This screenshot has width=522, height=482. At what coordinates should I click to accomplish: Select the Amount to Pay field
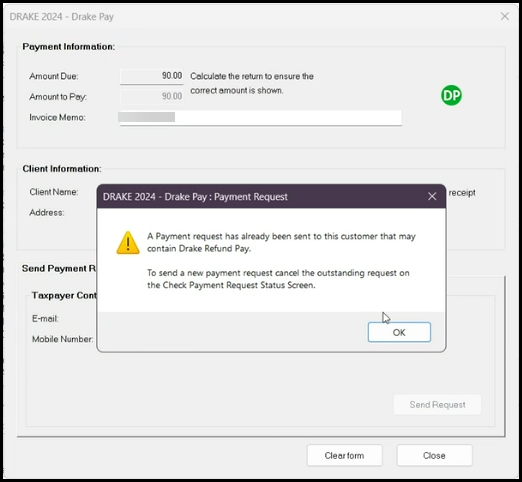tap(152, 96)
